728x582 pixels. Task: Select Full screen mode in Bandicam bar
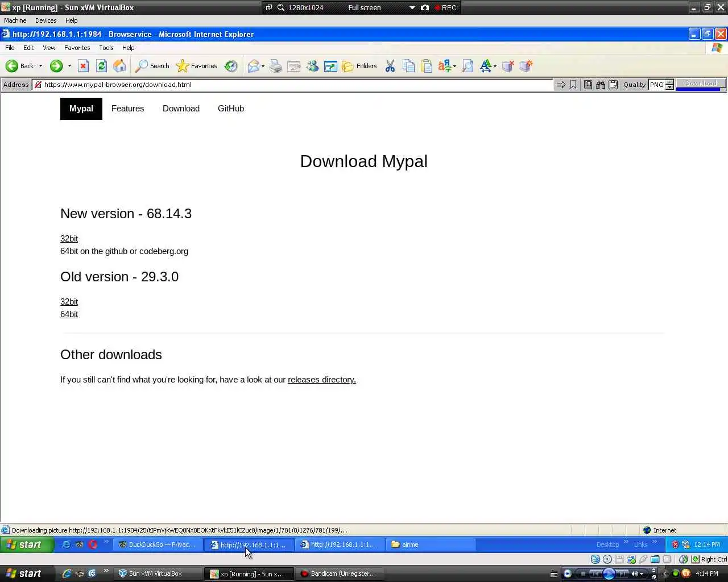(x=365, y=8)
